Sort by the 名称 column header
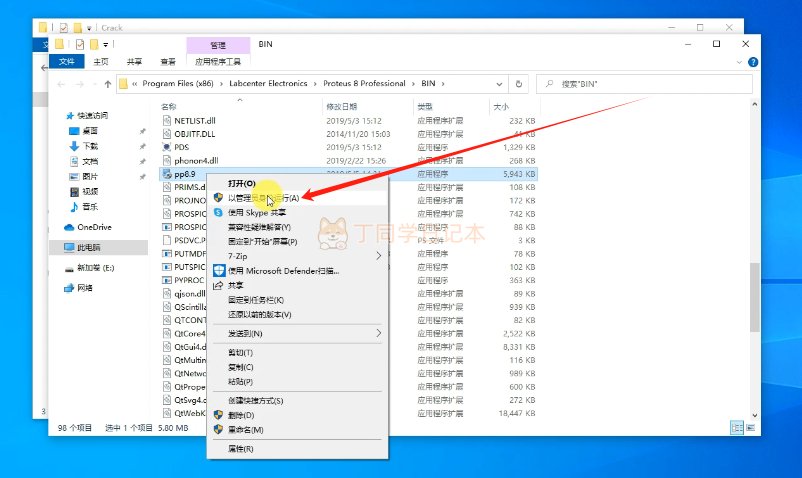Image resolution: width=802 pixels, height=478 pixels. pyautogui.click(x=169, y=107)
